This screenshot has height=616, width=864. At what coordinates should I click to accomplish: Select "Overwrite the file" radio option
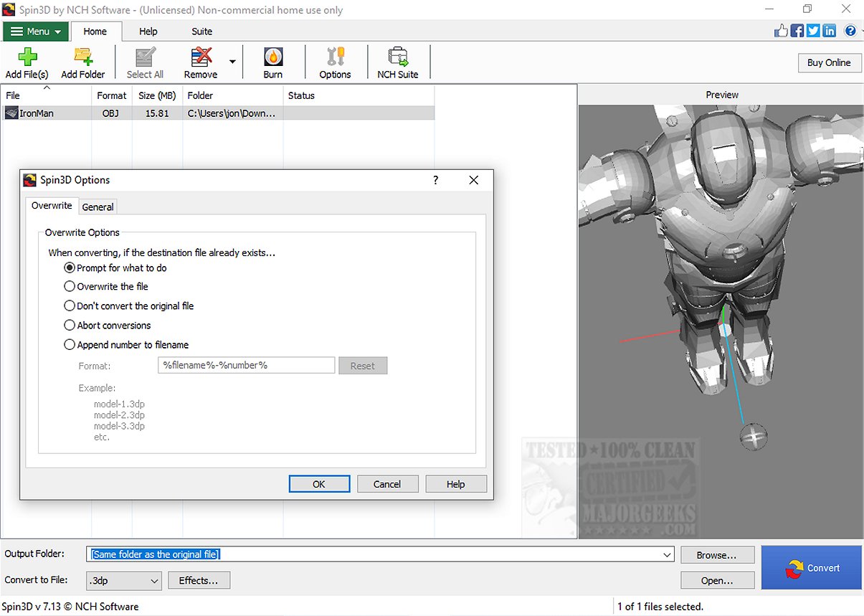tap(70, 286)
